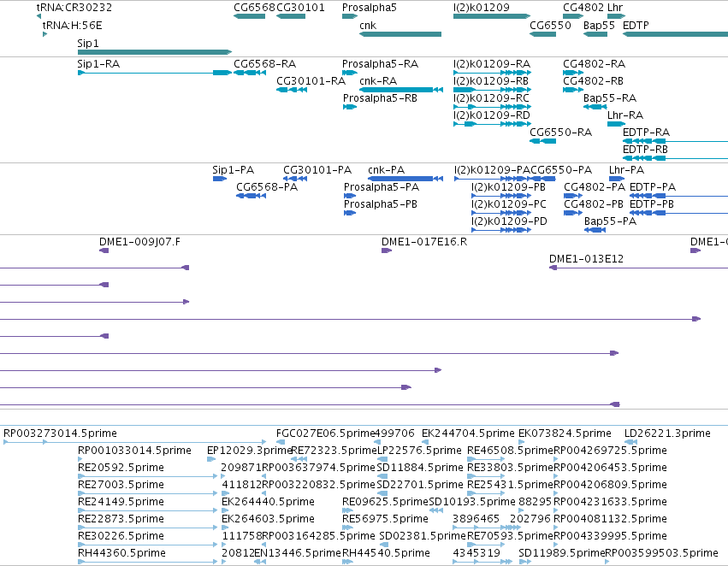
Task: Click the RE27003.5prime EST label
Action: point(121,486)
